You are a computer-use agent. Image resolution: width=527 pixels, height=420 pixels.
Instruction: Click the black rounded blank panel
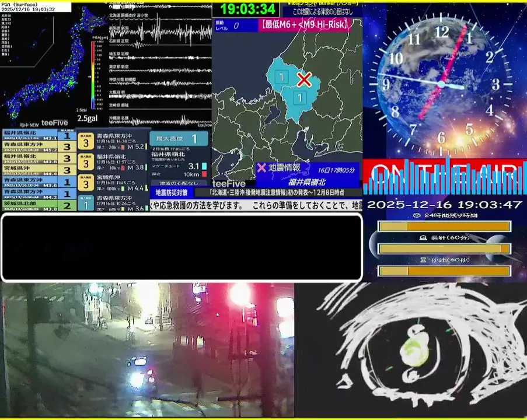(182, 247)
